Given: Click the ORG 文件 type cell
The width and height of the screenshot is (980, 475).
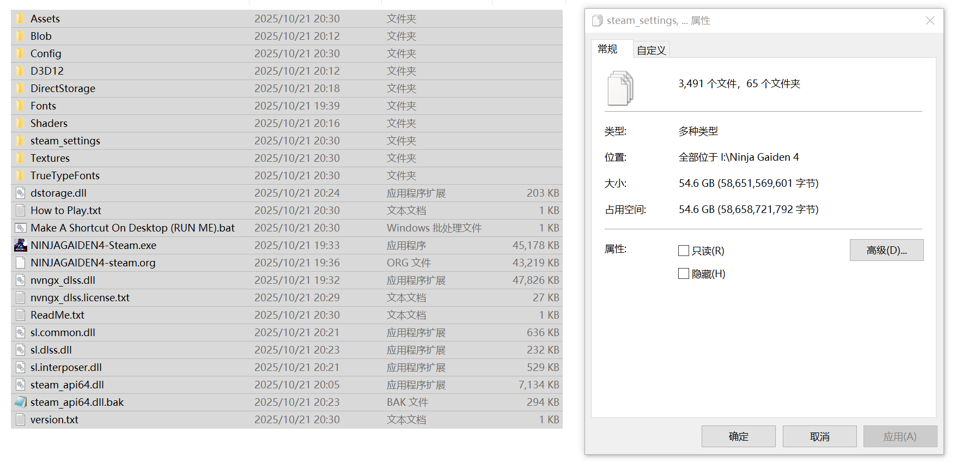Looking at the screenshot, I should click(409, 263).
